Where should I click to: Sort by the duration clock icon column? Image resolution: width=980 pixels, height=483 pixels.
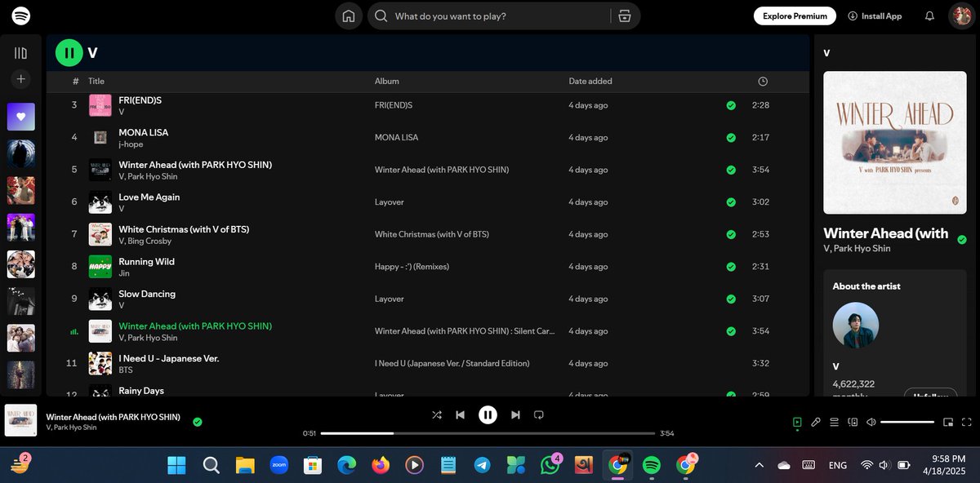[x=763, y=81]
